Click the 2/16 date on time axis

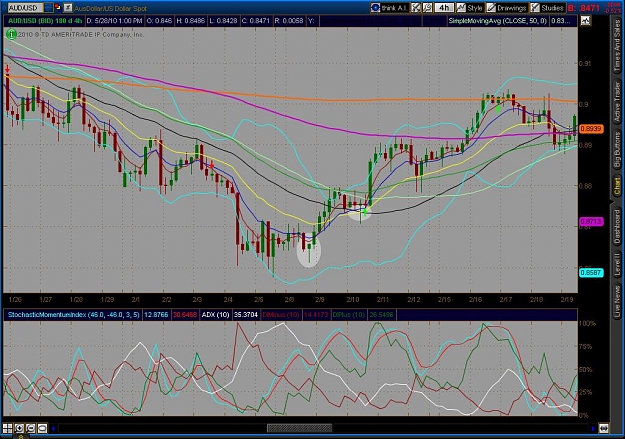475,299
